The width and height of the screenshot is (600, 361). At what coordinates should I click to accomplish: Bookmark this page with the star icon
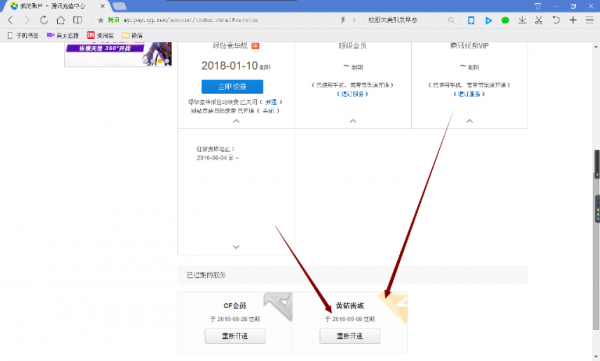[101, 20]
